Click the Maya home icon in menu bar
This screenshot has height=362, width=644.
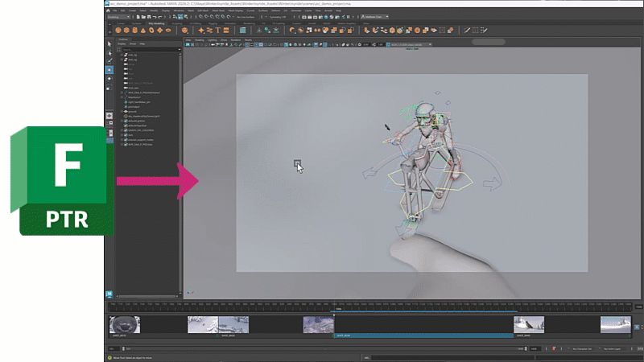(x=108, y=10)
